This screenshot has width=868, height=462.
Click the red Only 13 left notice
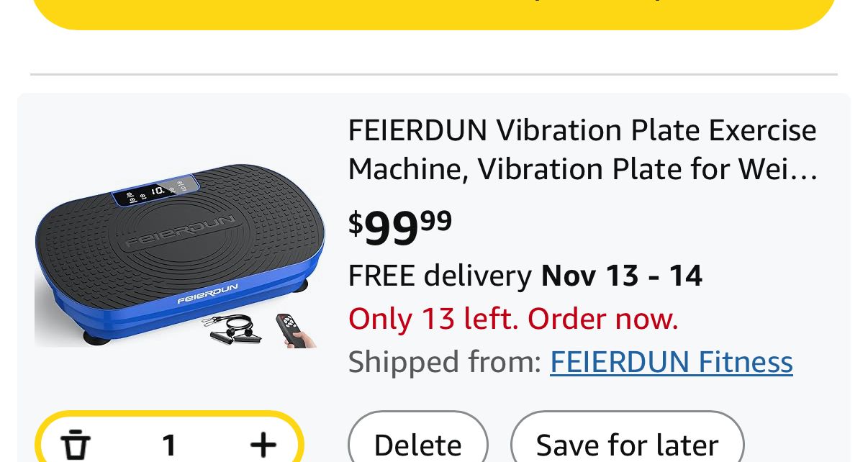(513, 319)
